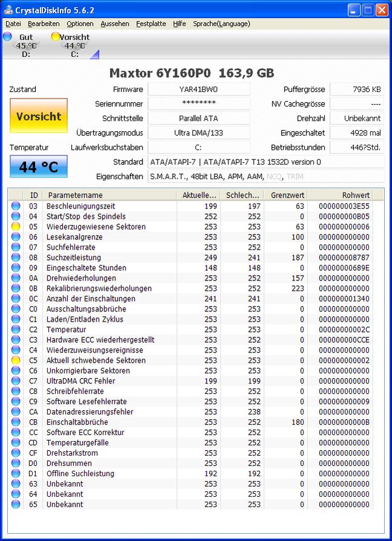Click the status orb for Laden/Entladen Zyklus
The image size is (392, 541).
coord(16,319)
